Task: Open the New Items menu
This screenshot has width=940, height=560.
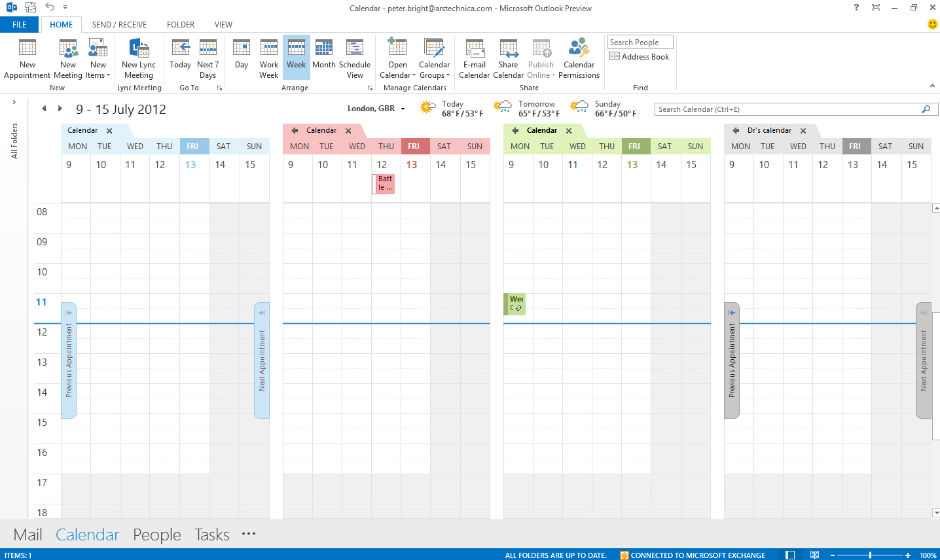Action: tap(98, 58)
